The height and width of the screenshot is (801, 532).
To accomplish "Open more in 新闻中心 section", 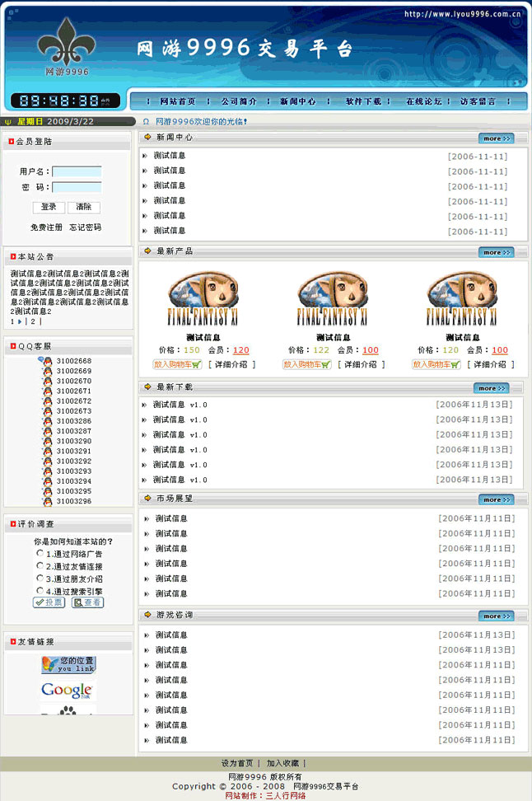I will coord(497,138).
